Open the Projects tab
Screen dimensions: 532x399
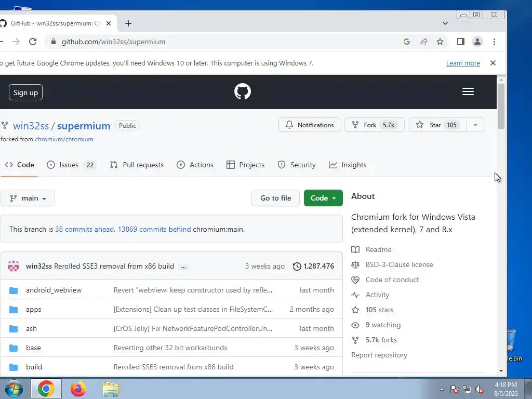[x=245, y=165]
